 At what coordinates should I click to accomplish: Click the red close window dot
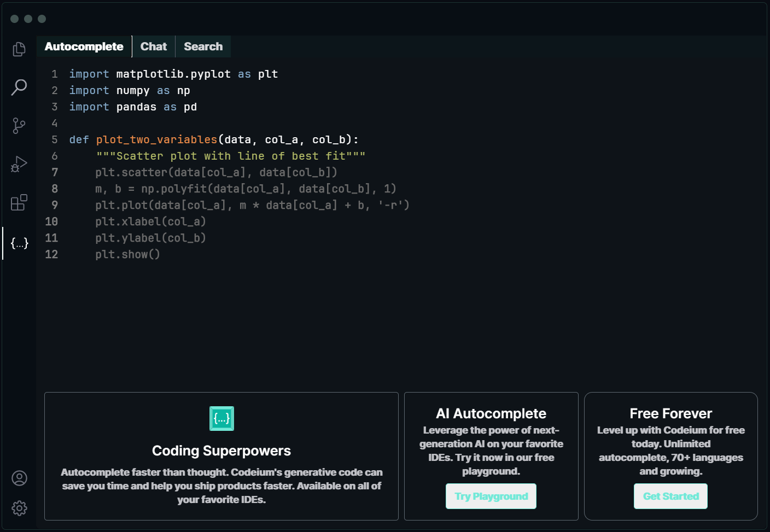pyautogui.click(x=14, y=19)
